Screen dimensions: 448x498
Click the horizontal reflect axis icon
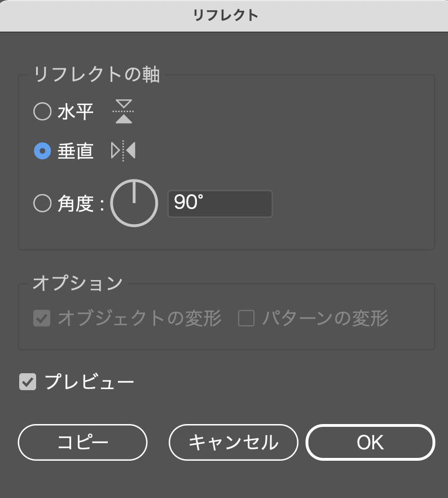[x=124, y=112]
